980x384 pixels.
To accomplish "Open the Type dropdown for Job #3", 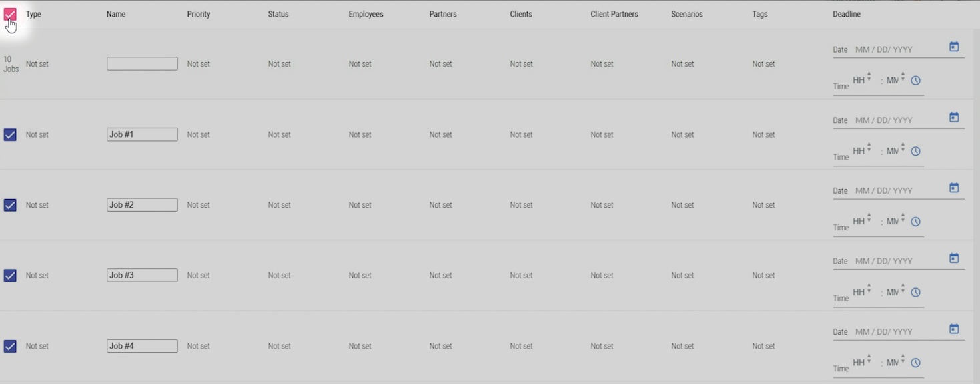I will coord(37,276).
